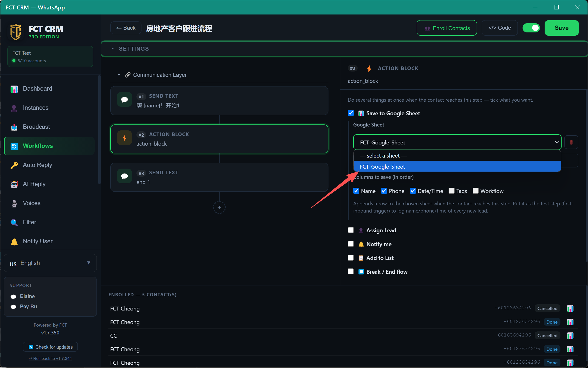Click the Assign Lead person icon
Image resolution: width=588 pixels, height=368 pixels.
click(361, 230)
